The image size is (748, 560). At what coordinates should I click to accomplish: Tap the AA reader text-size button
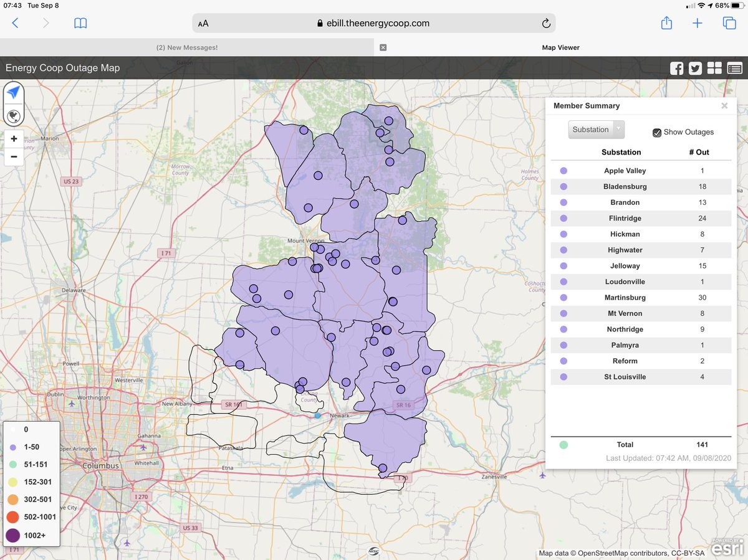pyautogui.click(x=203, y=24)
